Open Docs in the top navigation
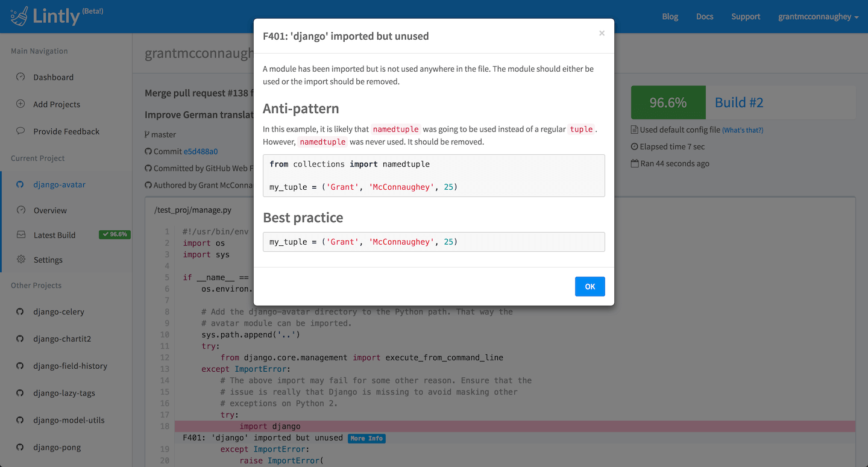This screenshot has height=467, width=868. pos(705,17)
